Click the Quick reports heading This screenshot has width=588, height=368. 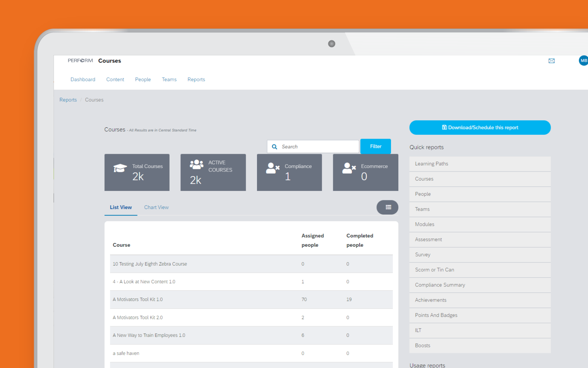click(x=427, y=147)
